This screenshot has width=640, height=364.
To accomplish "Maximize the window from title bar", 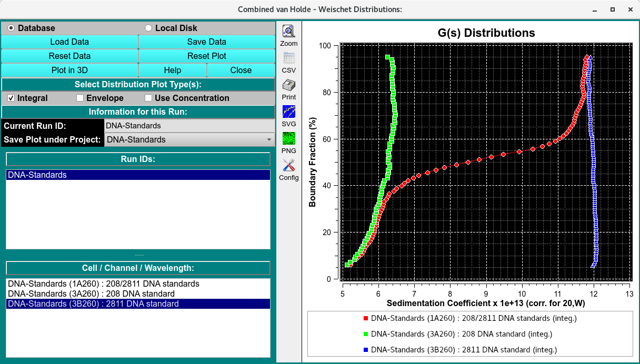I will click(613, 9).
